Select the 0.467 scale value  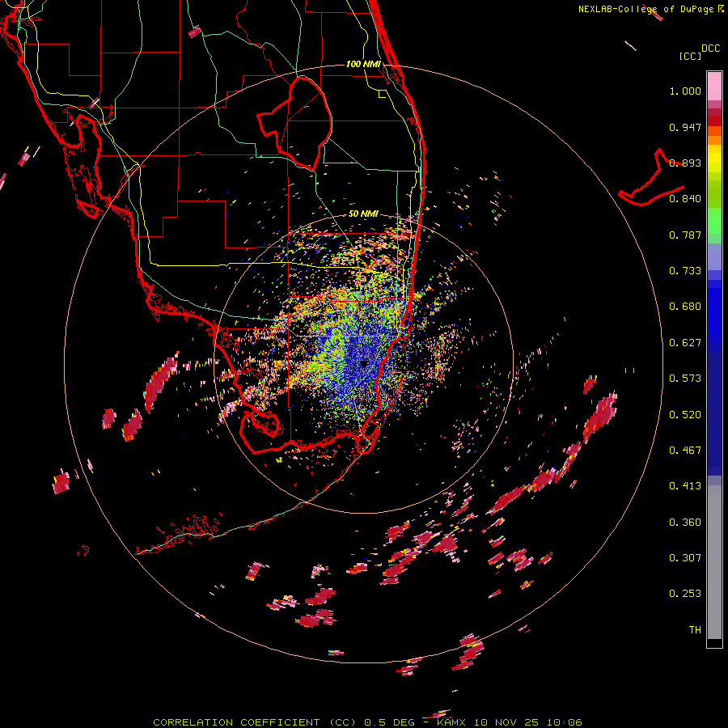coord(685,451)
